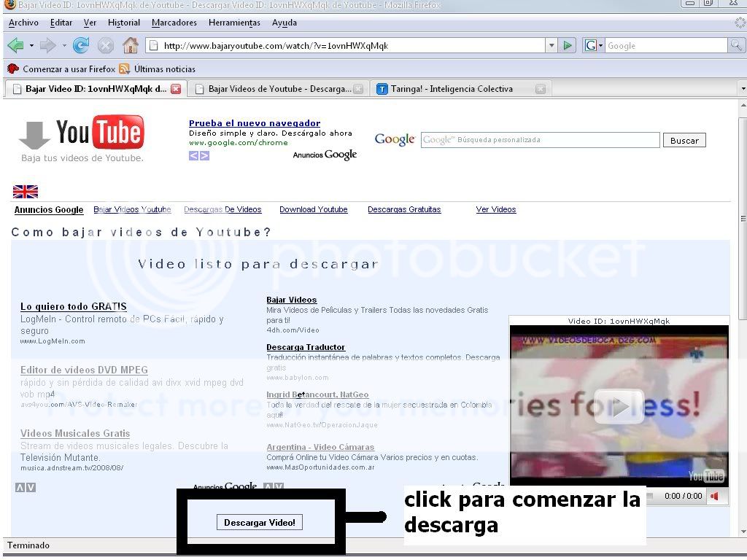Click the up arrow of left ad block
747x560 pixels.
coord(20,487)
